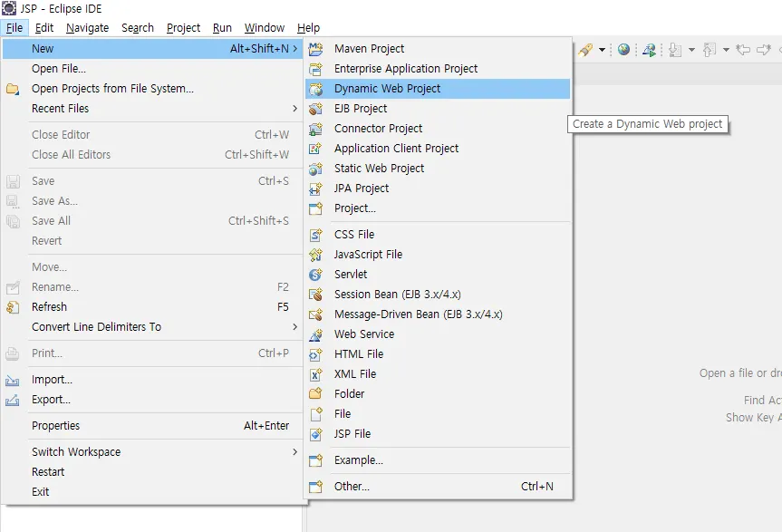Image resolution: width=782 pixels, height=532 pixels.
Task: Open dropdown arrow beside Next Annotation icon
Action: [691, 50]
